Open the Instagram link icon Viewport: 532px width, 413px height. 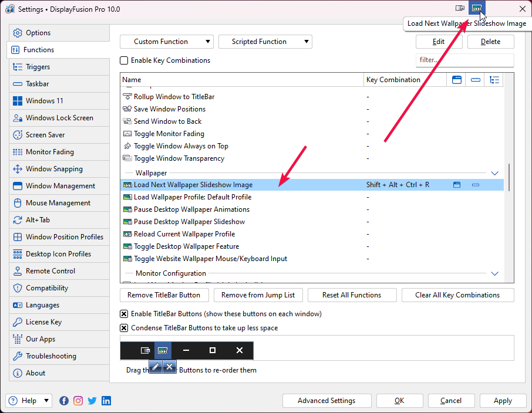click(78, 401)
